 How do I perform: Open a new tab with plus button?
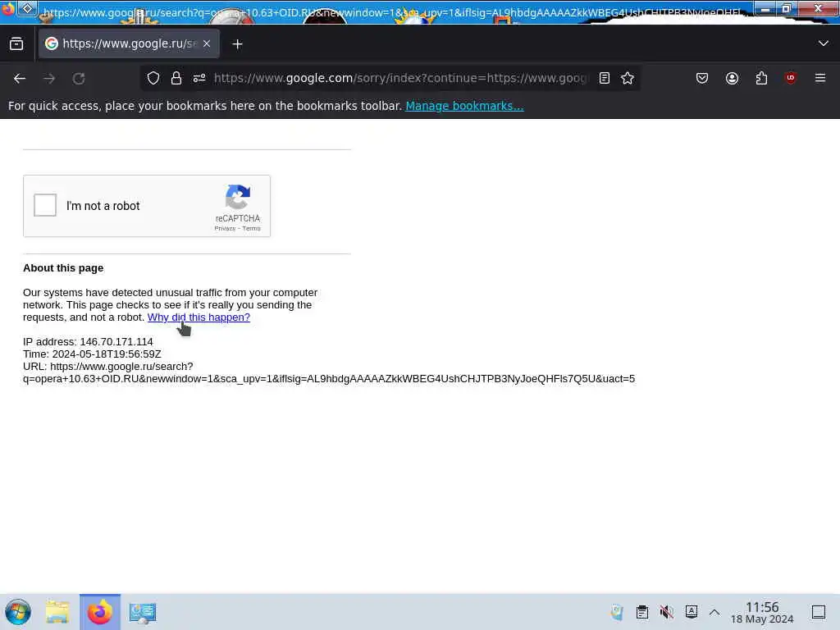(x=237, y=44)
